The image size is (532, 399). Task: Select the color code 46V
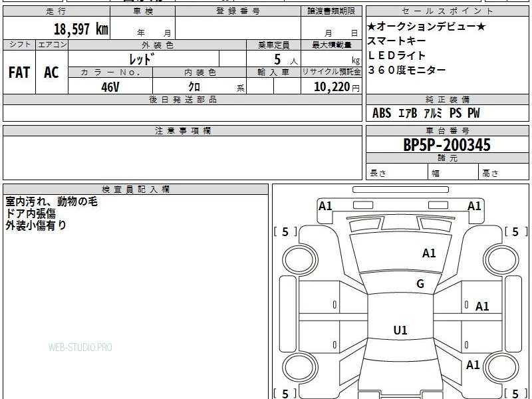point(110,87)
